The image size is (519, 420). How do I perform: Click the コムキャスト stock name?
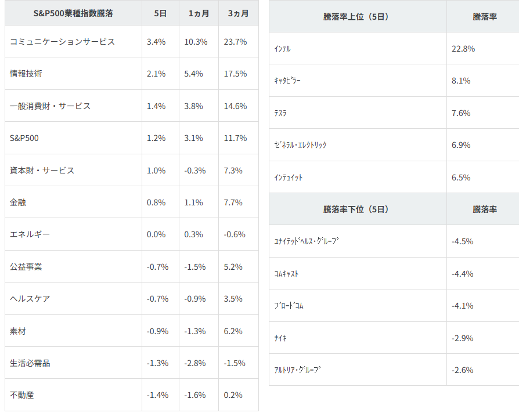click(286, 274)
